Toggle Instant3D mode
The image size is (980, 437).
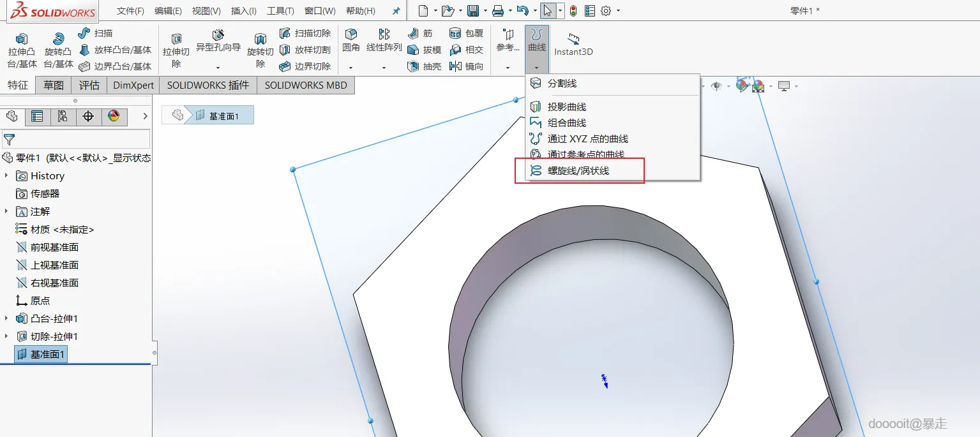[573, 44]
